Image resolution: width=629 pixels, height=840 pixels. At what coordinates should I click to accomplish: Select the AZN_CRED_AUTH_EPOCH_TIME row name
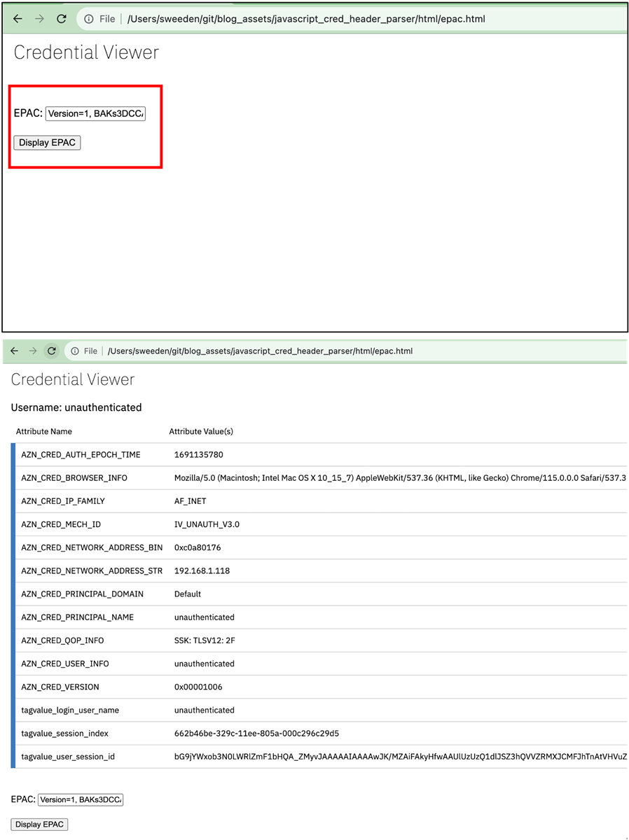81,455
